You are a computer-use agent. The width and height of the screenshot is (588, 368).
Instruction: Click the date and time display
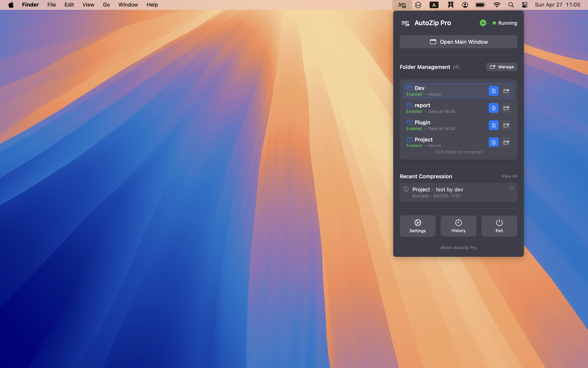pyautogui.click(x=557, y=5)
